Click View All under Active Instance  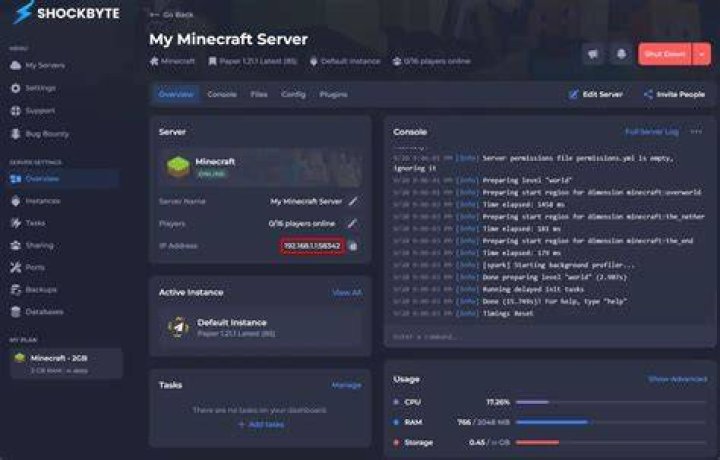tap(347, 292)
